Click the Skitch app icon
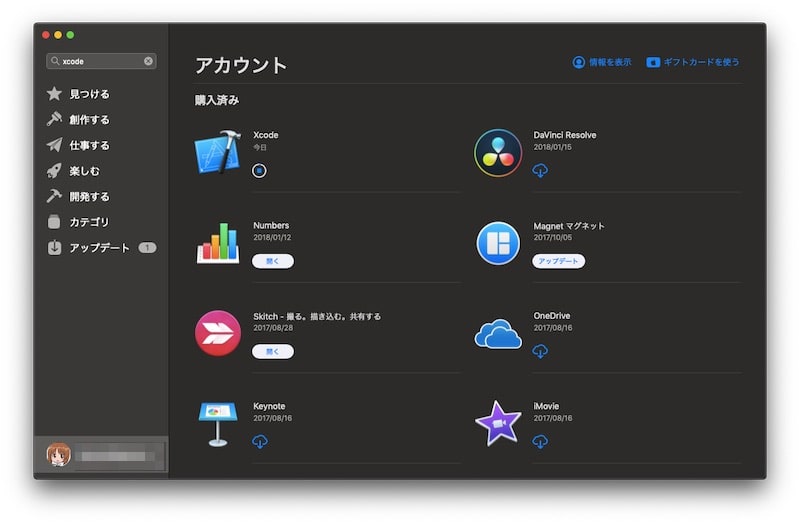 (218, 333)
